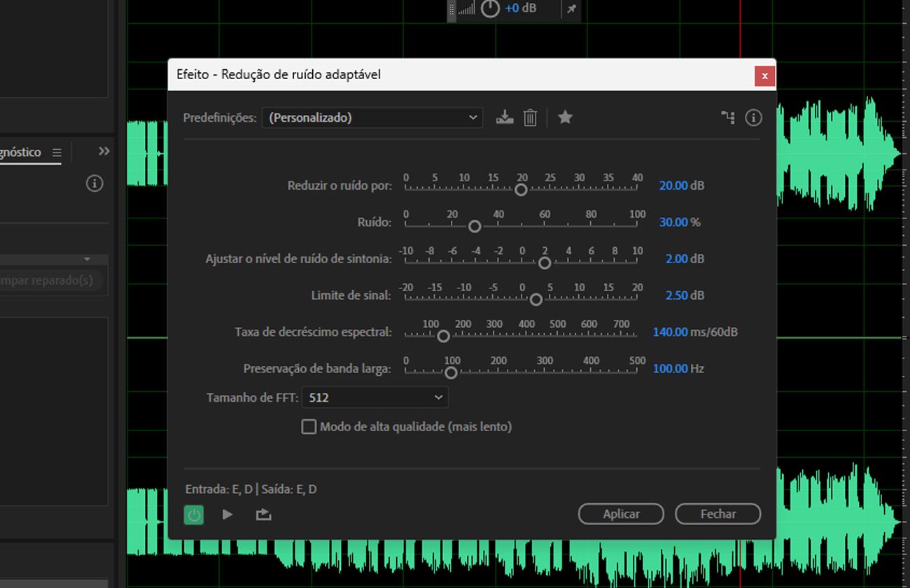Click the Limite de sinal label
Screen dimensions: 910x588
[x=351, y=295]
